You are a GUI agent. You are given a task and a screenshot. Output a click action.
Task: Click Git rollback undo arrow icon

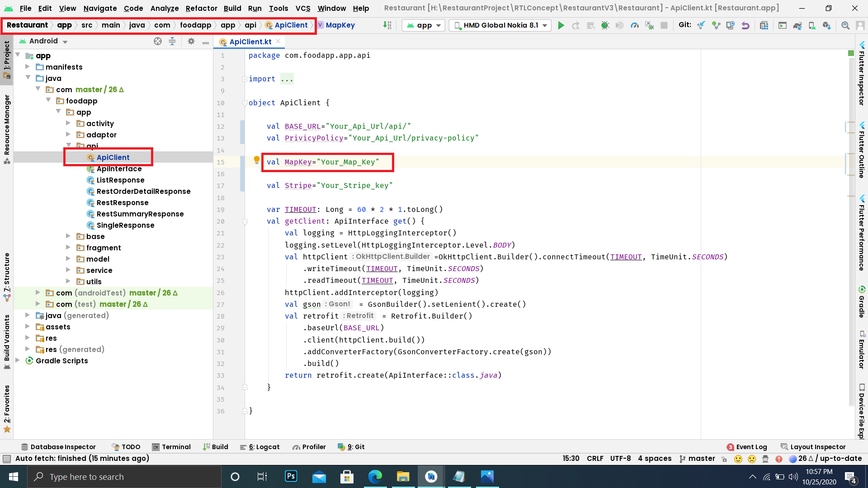point(745,25)
